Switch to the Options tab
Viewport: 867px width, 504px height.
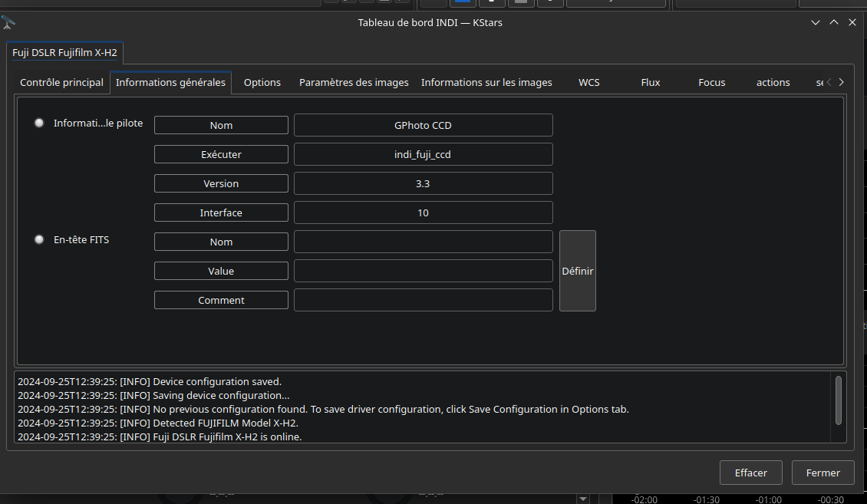[x=262, y=82]
